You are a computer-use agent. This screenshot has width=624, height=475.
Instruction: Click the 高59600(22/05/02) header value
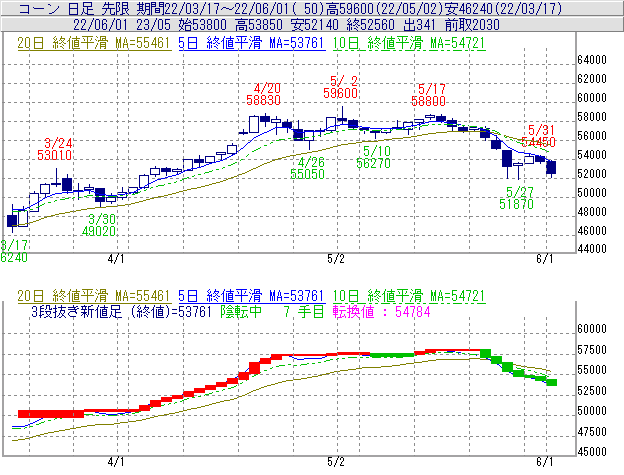coord(385,8)
